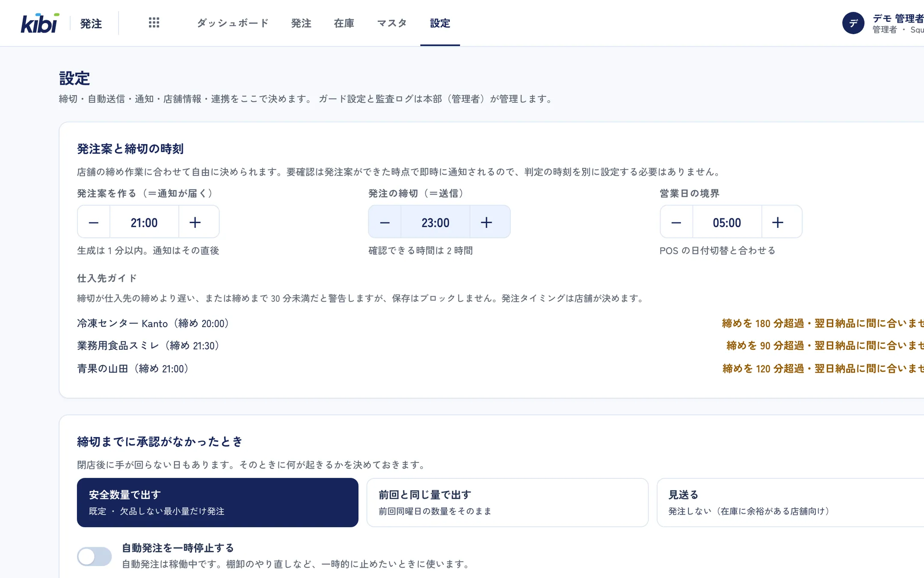Open the 設定 tab
This screenshot has width=924, height=578.
click(440, 23)
